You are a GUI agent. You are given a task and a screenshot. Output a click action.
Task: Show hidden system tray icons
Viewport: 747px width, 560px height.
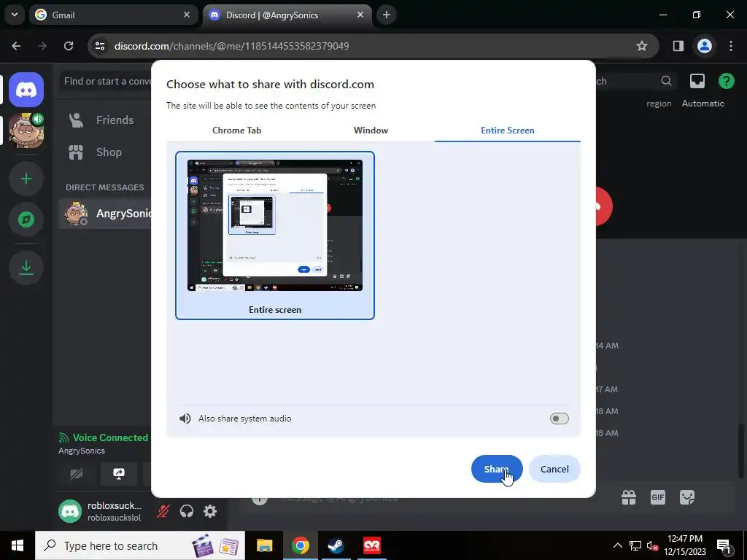coord(617,545)
